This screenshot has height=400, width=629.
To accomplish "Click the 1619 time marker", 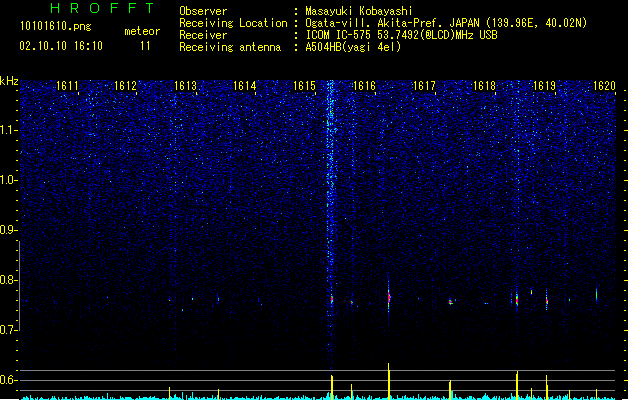I will [x=544, y=86].
